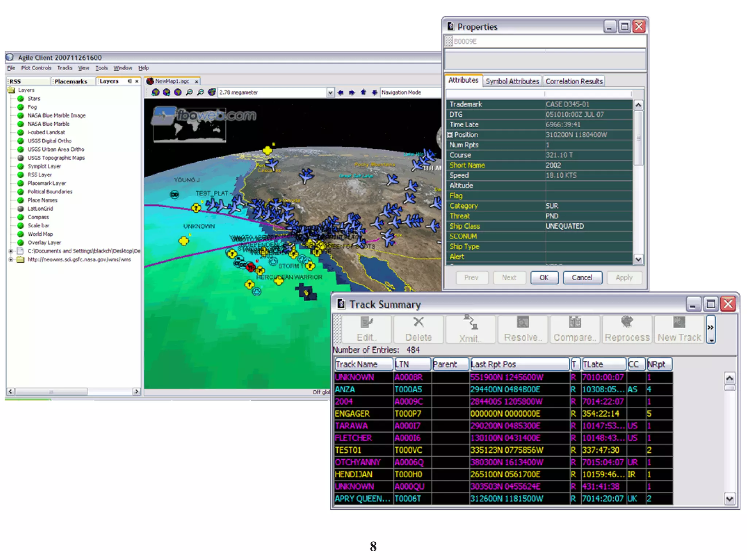Click the Prev button in Properties

click(471, 277)
